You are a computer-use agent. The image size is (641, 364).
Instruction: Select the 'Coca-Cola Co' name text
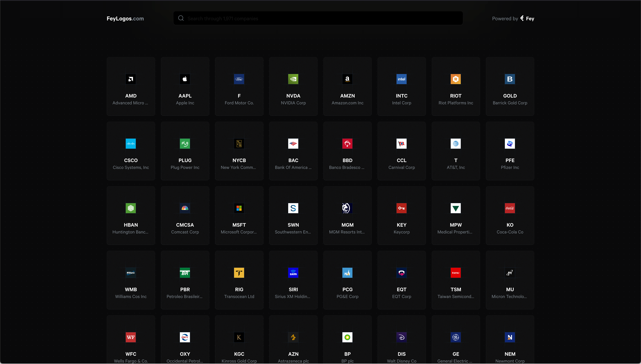pyautogui.click(x=510, y=232)
